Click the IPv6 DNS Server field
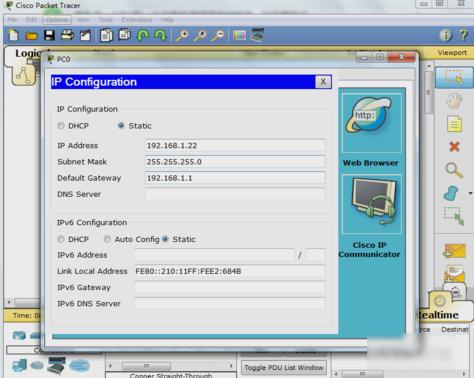Image resolution: width=474 pixels, height=378 pixels. (230, 304)
